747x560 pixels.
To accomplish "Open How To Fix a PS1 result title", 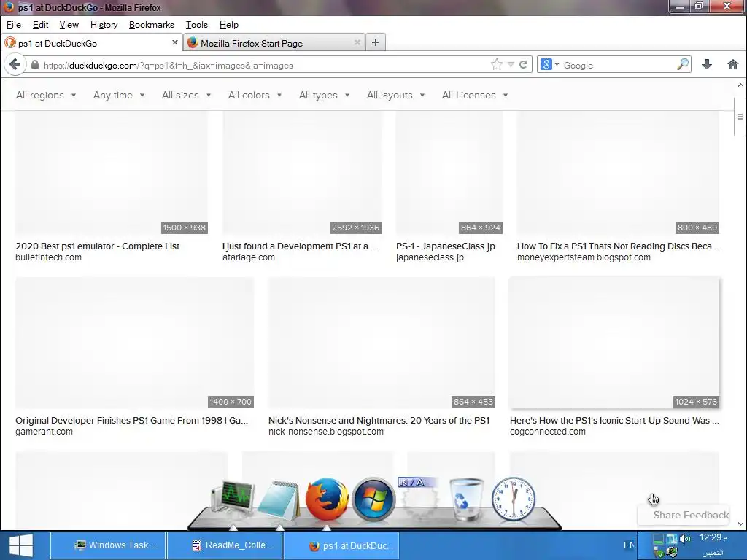I will (618, 246).
